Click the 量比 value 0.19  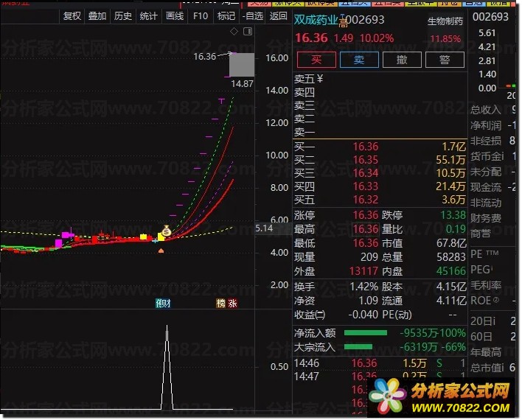[x=456, y=229]
